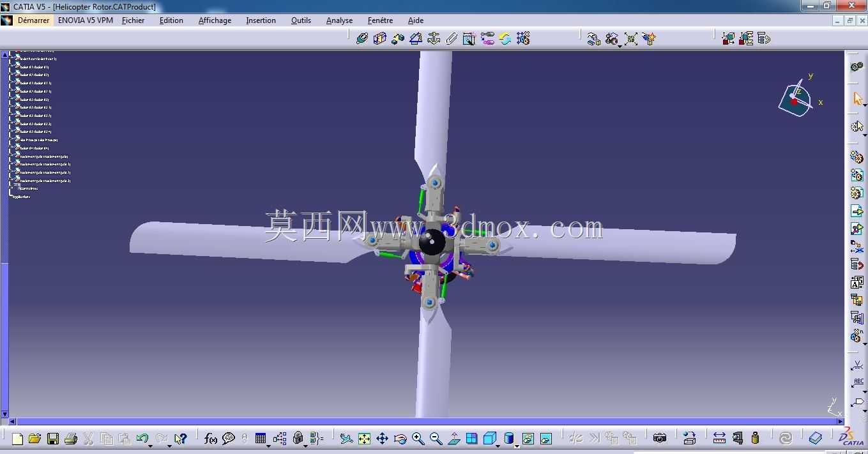Select the arrow Select tool
The width and height of the screenshot is (868, 454).
coord(857,98)
